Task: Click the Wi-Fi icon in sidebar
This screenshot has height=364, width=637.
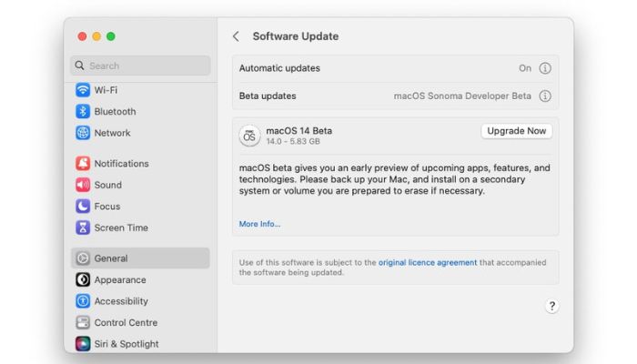Action: 83,90
